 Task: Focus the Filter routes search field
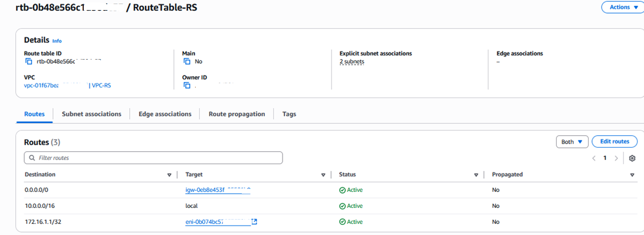(x=153, y=158)
